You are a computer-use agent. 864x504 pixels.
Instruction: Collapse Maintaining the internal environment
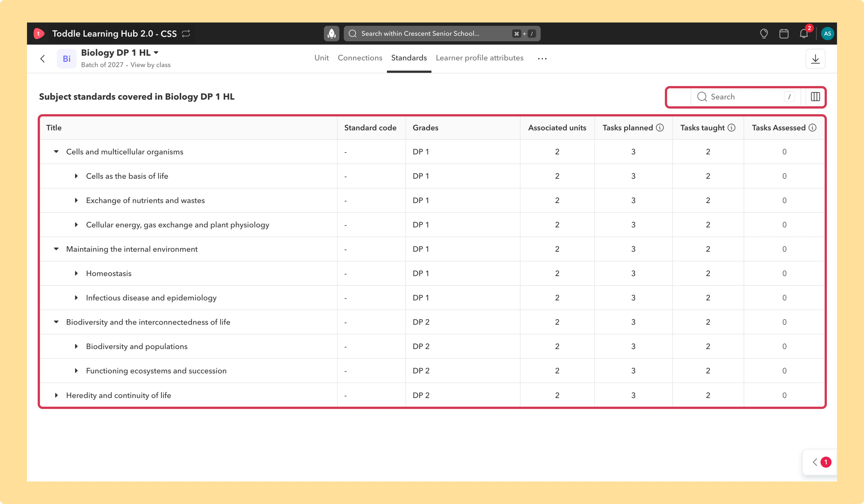[x=56, y=249]
